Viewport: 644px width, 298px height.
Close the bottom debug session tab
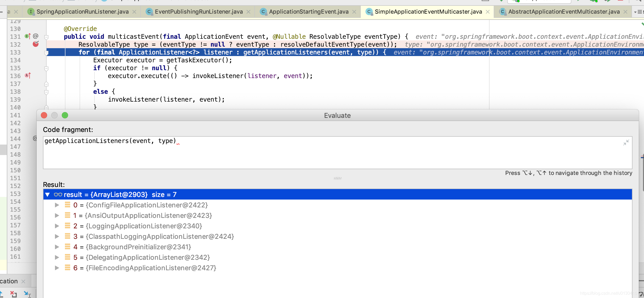[23, 282]
